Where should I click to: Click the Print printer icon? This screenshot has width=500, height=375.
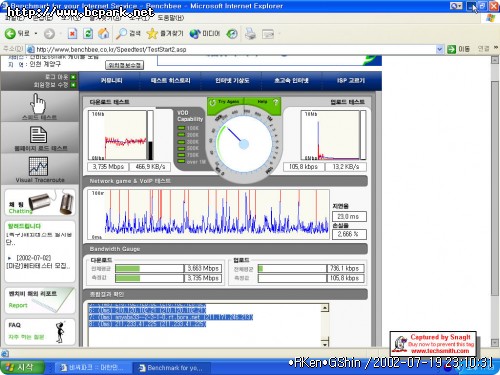[250, 34]
